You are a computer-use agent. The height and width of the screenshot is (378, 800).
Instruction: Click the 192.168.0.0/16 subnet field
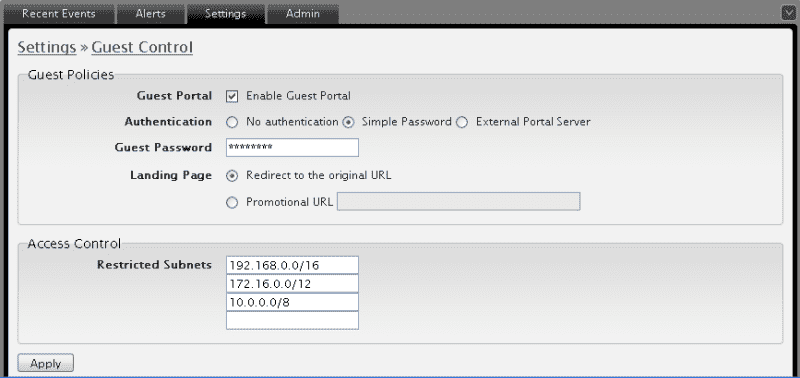click(292, 265)
